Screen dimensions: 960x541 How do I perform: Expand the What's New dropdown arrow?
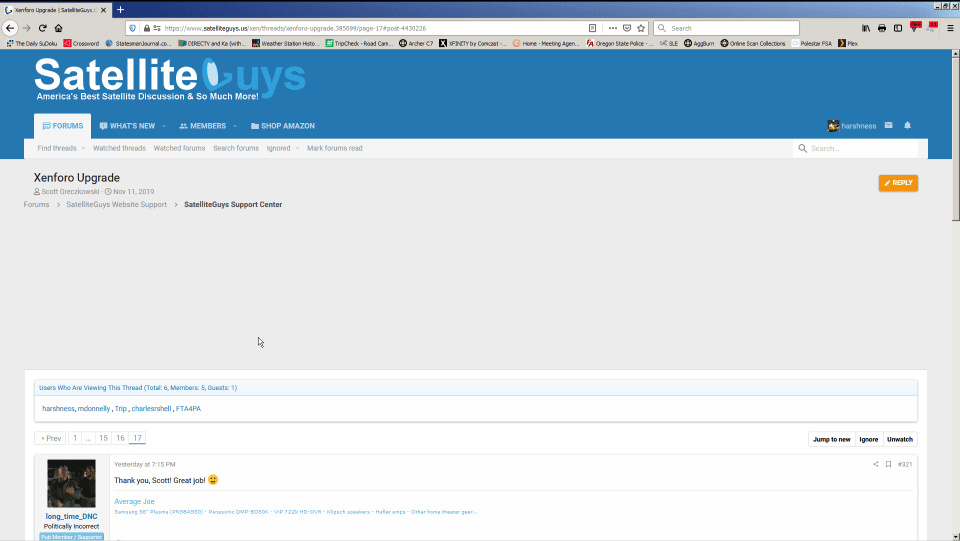pyautogui.click(x=164, y=126)
